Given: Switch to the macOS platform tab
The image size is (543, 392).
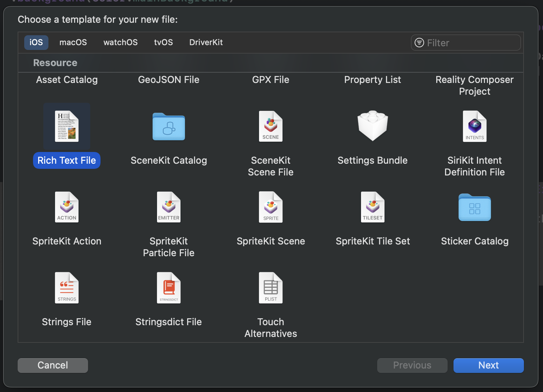Looking at the screenshot, I should click(73, 42).
